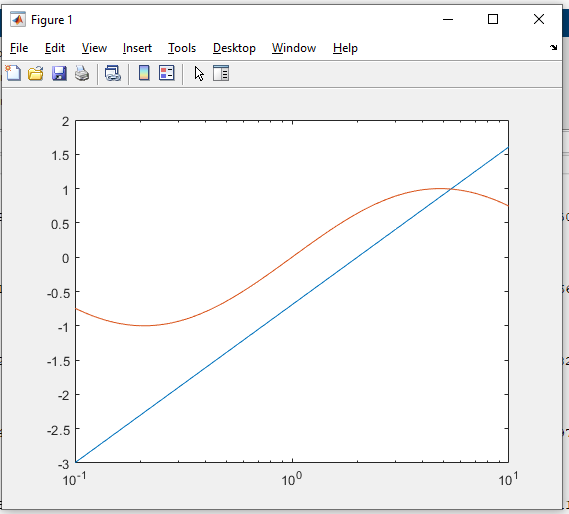Click the y-axis tick label -1.5
The height and width of the screenshot is (514, 569).
pyautogui.click(x=58, y=362)
